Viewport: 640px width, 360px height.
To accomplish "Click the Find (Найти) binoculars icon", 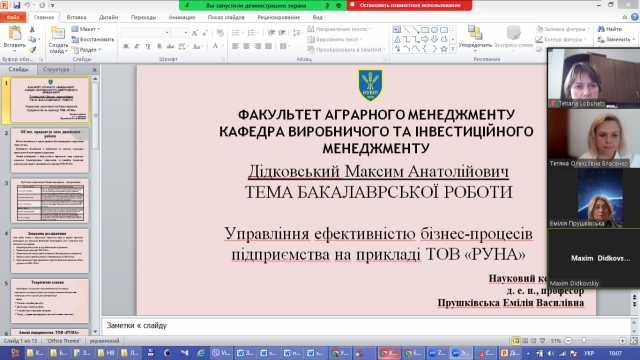I will point(601,29).
